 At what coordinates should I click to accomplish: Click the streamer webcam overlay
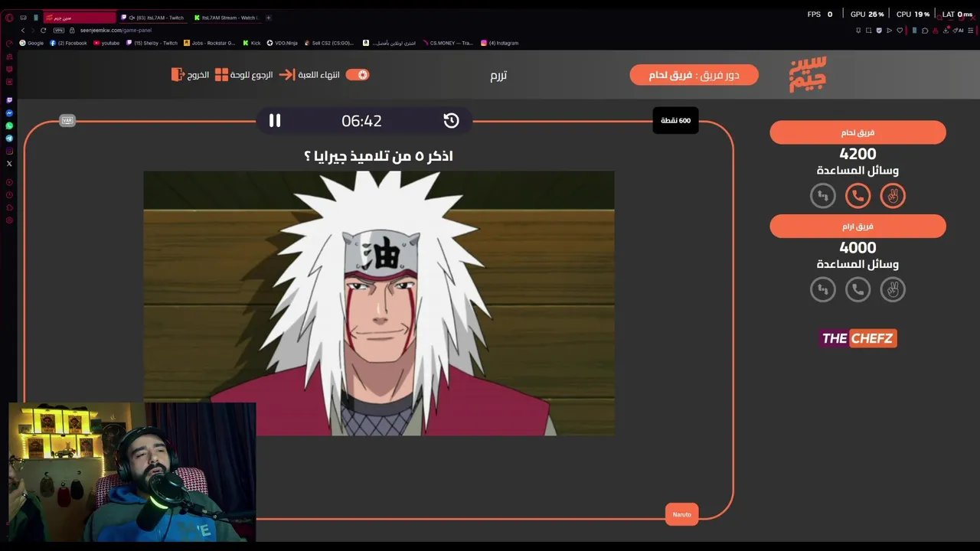(x=132, y=471)
